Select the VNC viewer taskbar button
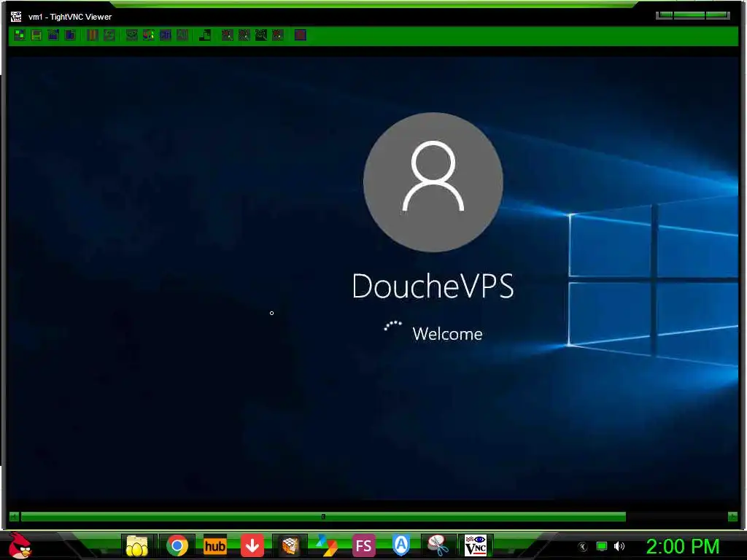Screen dimensions: 747x560 click(476, 545)
